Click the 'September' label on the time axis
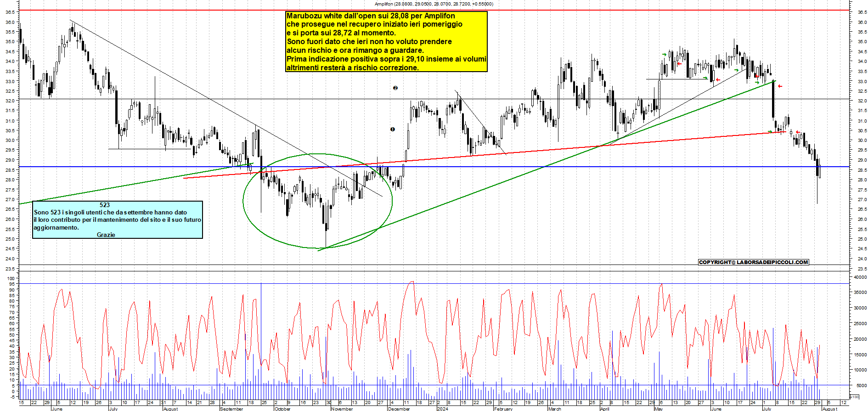868x411 pixels. [x=231, y=409]
